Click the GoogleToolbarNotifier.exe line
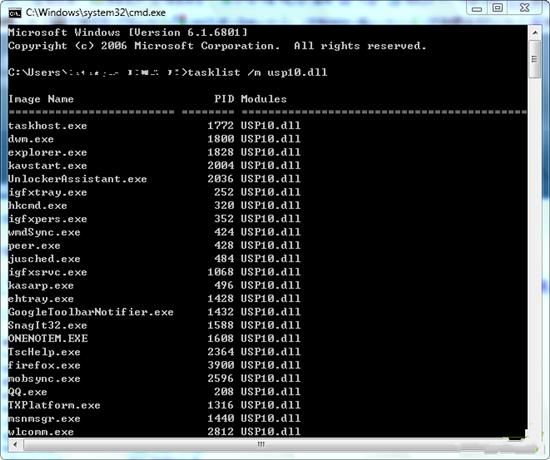 [x=154, y=312]
